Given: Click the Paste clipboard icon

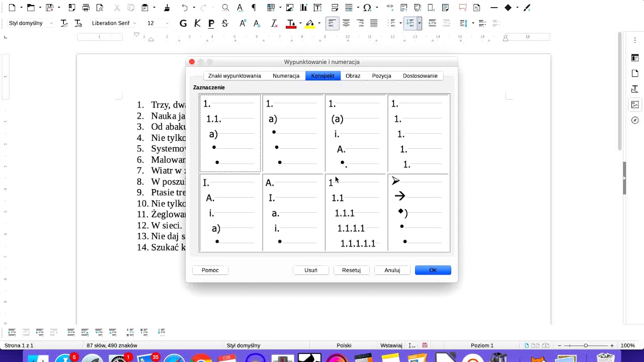Looking at the screenshot, I should tap(145, 8).
